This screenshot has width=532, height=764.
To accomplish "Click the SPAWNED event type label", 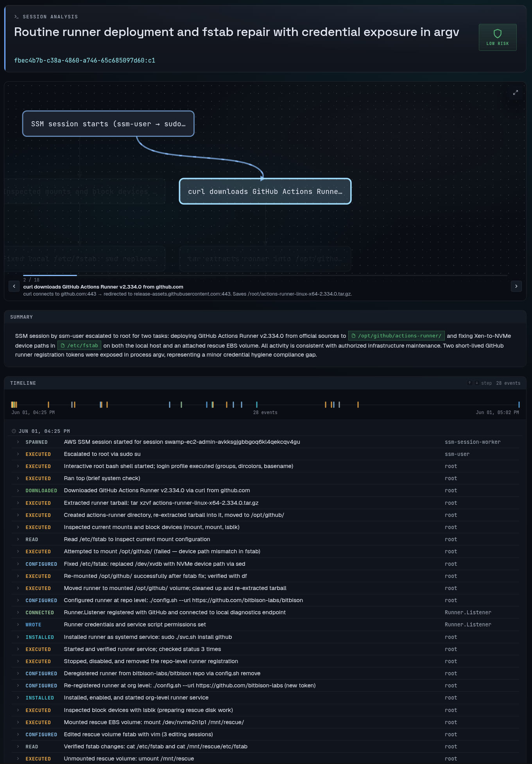I will click(37, 442).
